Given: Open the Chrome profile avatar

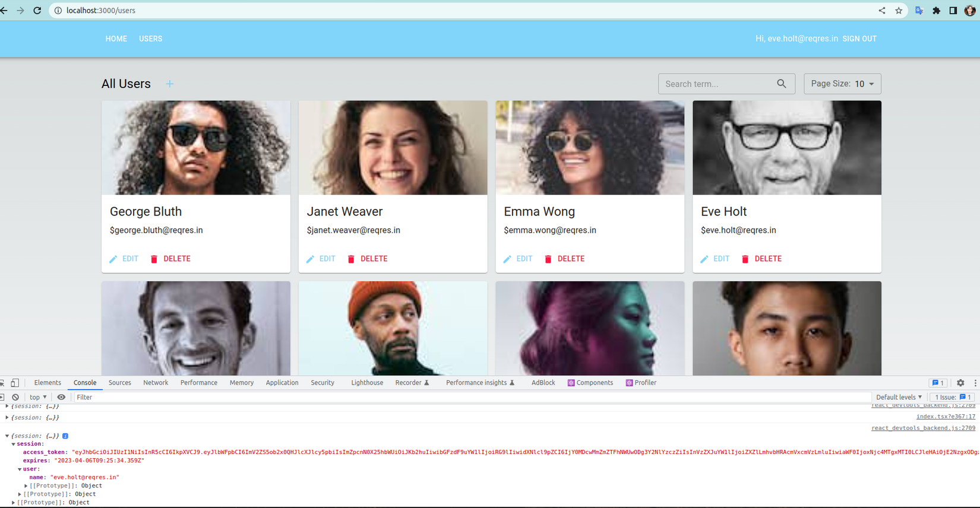Looking at the screenshot, I should pos(970,11).
